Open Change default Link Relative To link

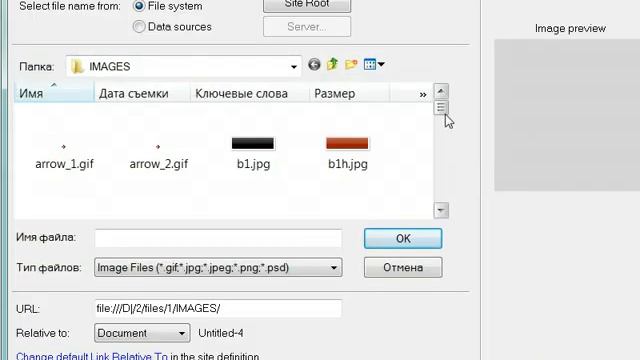92,356
